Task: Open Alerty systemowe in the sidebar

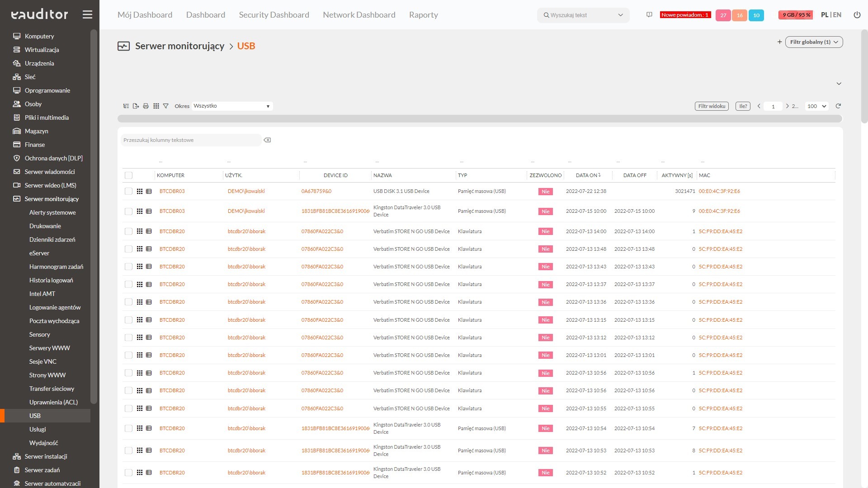Action: click(52, 212)
